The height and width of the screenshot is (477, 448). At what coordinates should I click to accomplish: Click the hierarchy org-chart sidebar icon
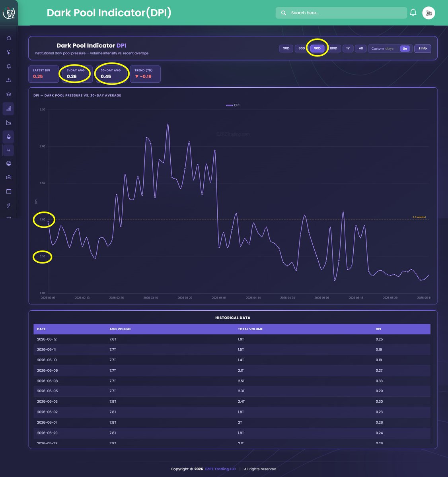point(9,80)
